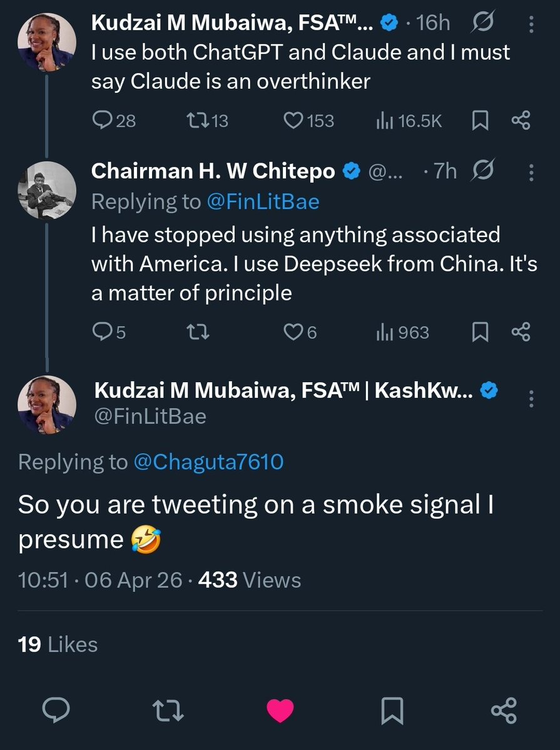Bookmark the smoke signal tweet
560x750 pixels.
(x=392, y=710)
